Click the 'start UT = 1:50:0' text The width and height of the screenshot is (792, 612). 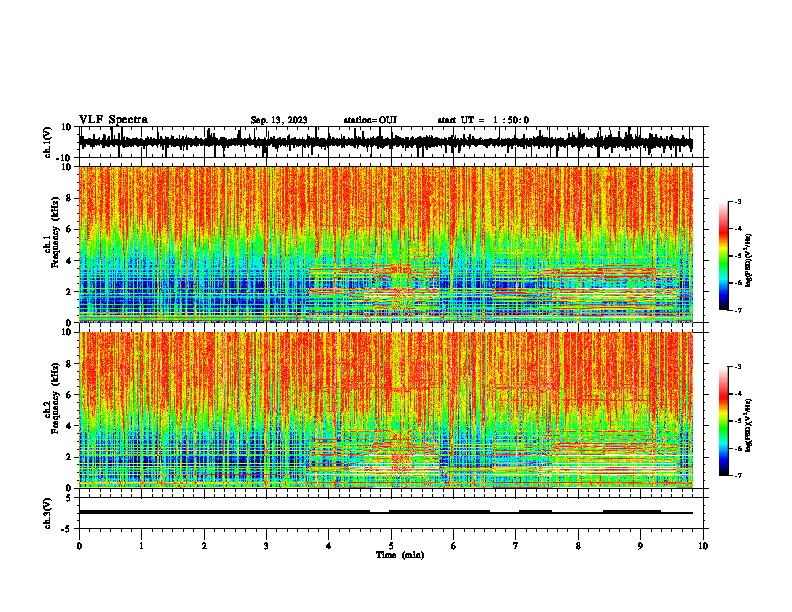point(483,120)
